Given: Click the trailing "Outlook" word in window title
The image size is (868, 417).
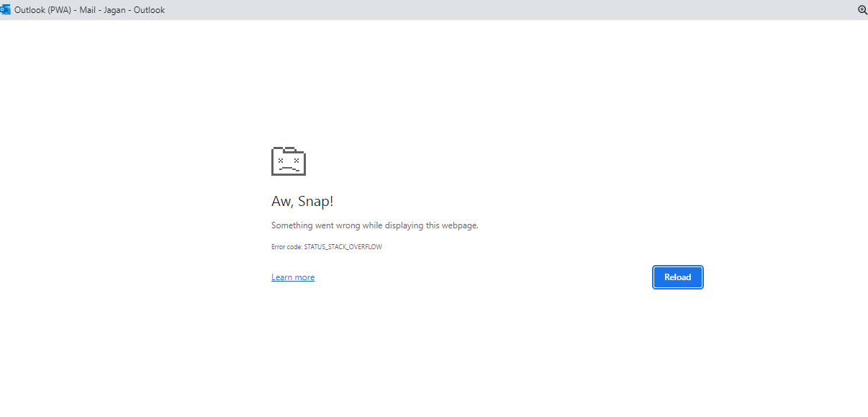Looking at the screenshot, I should click(149, 10).
